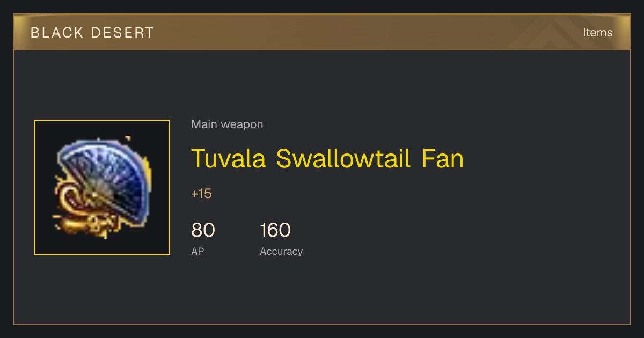The image size is (644, 338).
Task: Open the Items link in the header
Action: tap(597, 32)
